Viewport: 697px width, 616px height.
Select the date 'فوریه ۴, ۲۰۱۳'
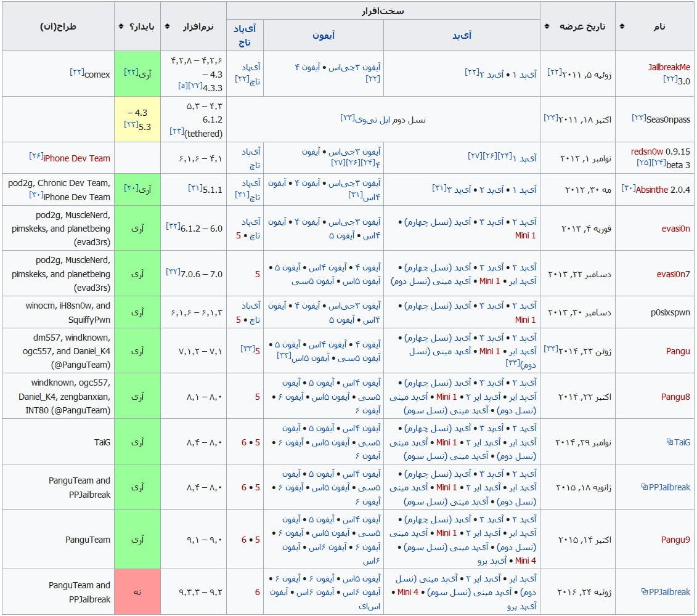[x=586, y=229]
